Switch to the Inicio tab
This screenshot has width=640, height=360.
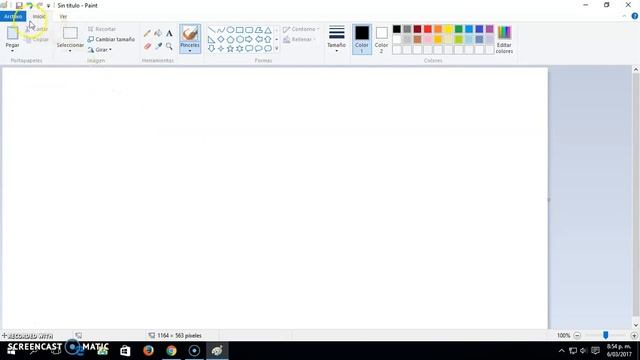(x=39, y=16)
